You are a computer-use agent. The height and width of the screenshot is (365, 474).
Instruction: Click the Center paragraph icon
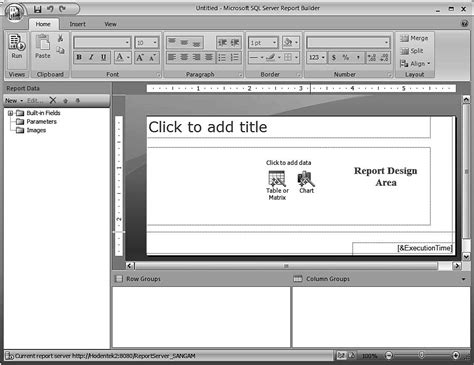[184, 58]
